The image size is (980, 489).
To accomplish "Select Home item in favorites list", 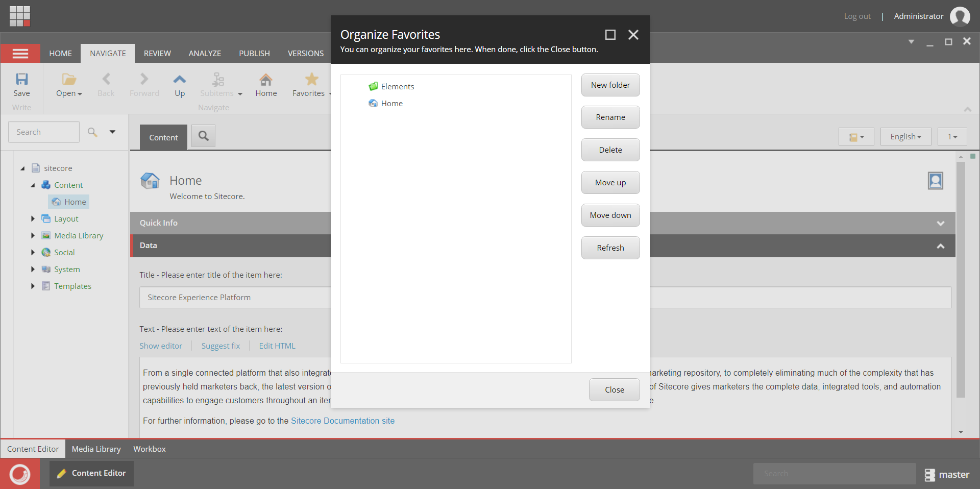I will tap(386, 104).
